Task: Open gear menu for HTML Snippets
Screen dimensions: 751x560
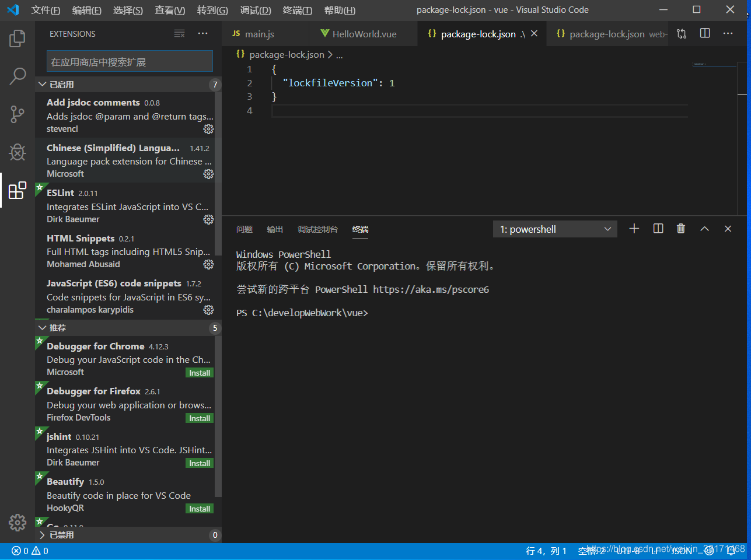Action: tap(208, 264)
